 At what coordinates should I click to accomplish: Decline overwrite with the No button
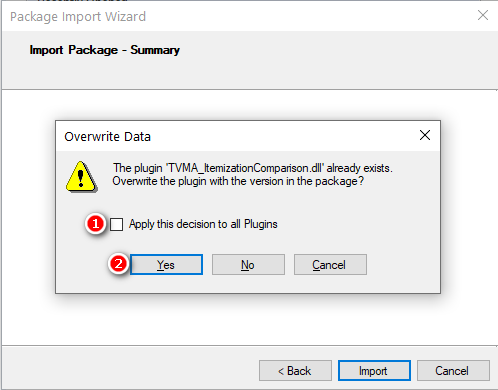pos(248,265)
